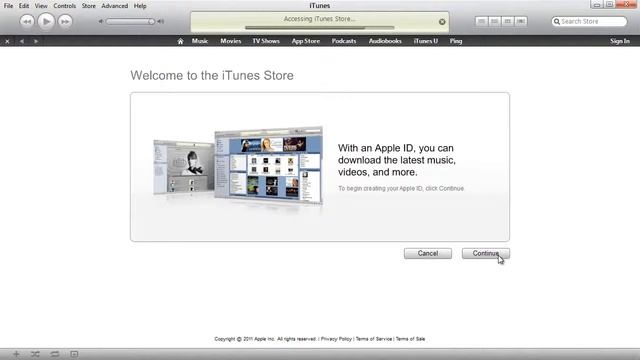
Task: Switch to album list view icon
Action: 494,21
